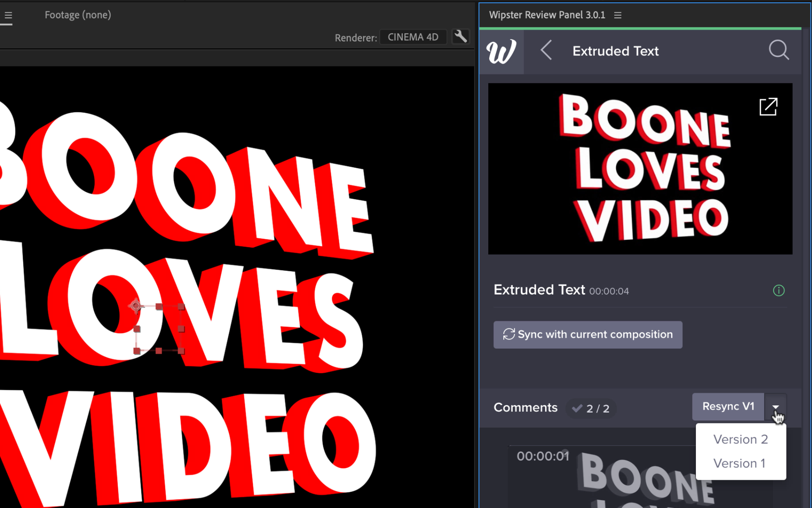Image resolution: width=812 pixels, height=508 pixels.
Task: Click the 00:00:01 comment timecode
Action: coord(543,456)
